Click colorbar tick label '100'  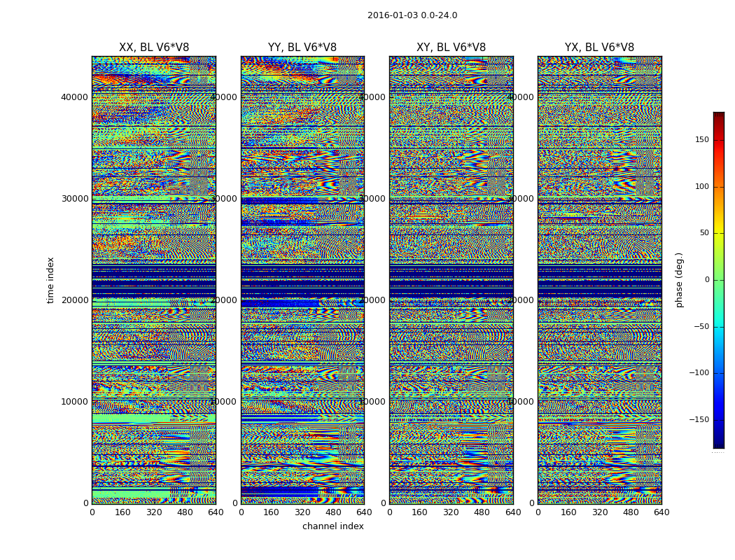coord(702,186)
